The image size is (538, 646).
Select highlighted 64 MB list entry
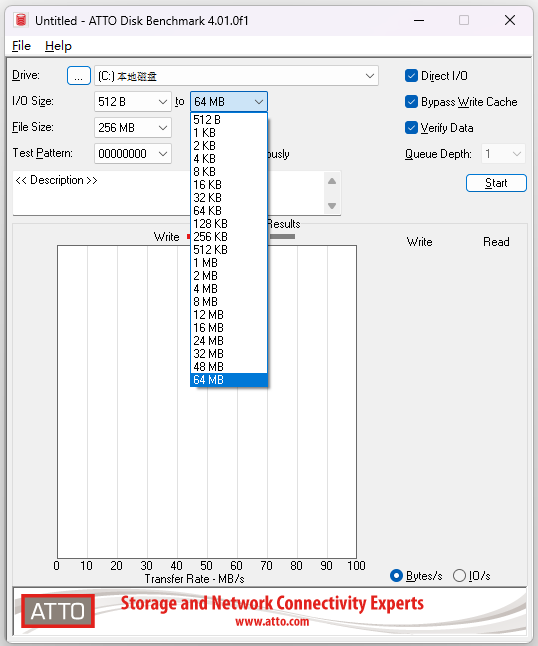tap(229, 380)
